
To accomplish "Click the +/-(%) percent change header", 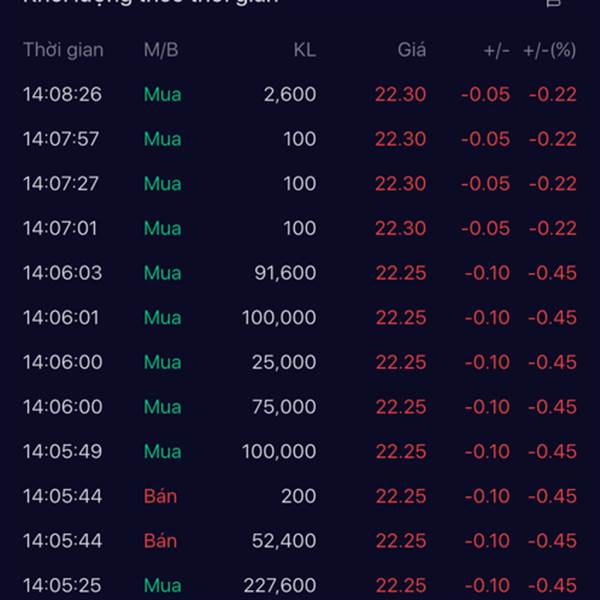I will 549,50.
